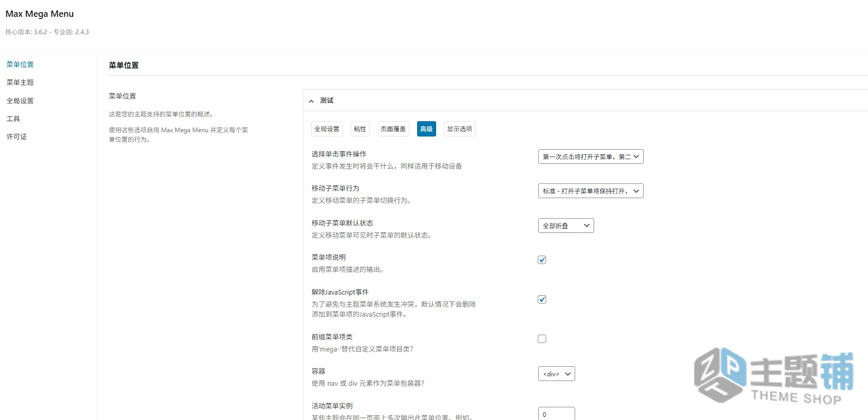
Task: Switch to the 全局设置 tab button
Action: (327, 129)
